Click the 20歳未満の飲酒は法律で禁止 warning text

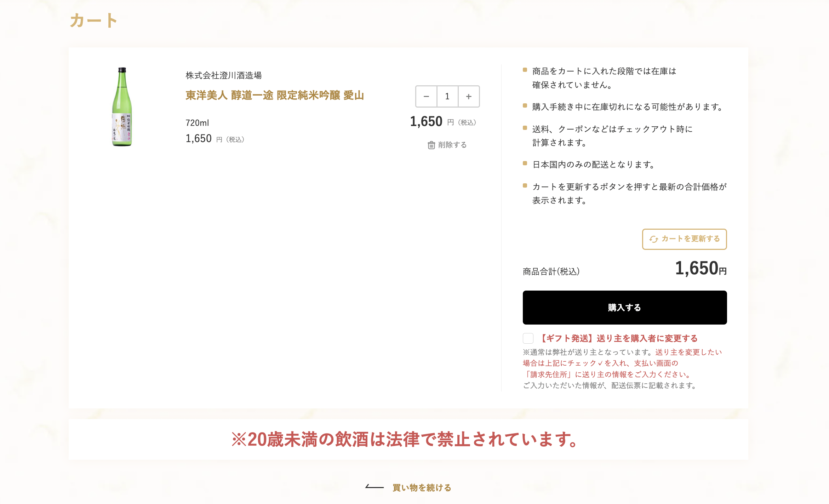coord(406,439)
